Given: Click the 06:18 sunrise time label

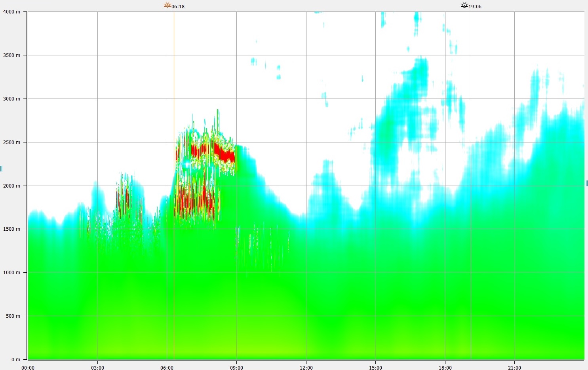Looking at the screenshot, I should point(178,7).
